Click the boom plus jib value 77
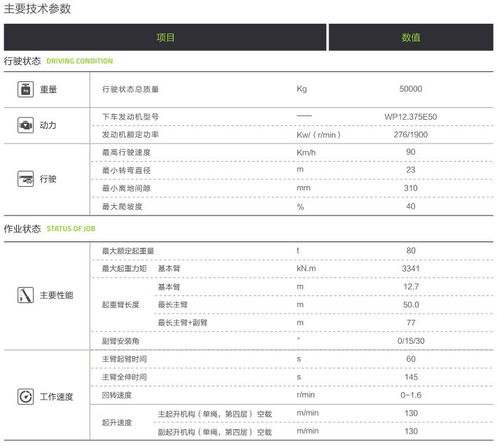The width and height of the screenshot is (497, 448). click(x=411, y=323)
